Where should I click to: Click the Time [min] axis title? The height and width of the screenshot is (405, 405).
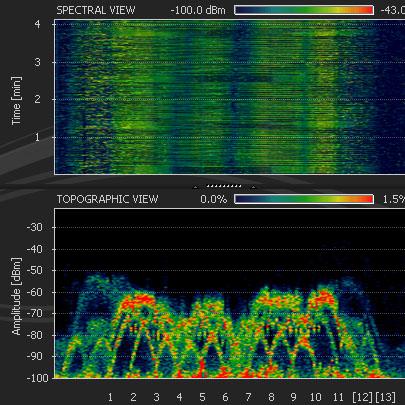(16, 101)
